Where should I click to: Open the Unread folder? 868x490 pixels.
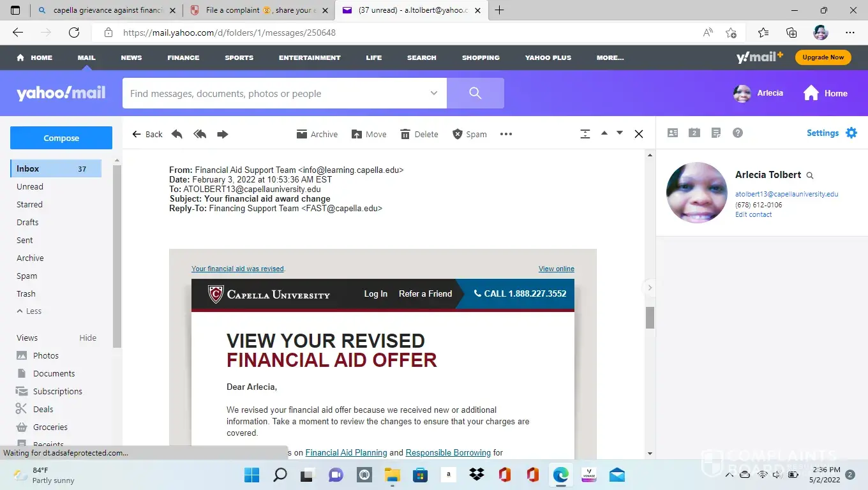[30, 186]
